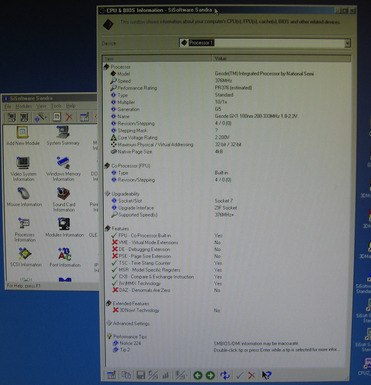Open the Font Information module
This screenshot has width=371, height=385.
65,257
